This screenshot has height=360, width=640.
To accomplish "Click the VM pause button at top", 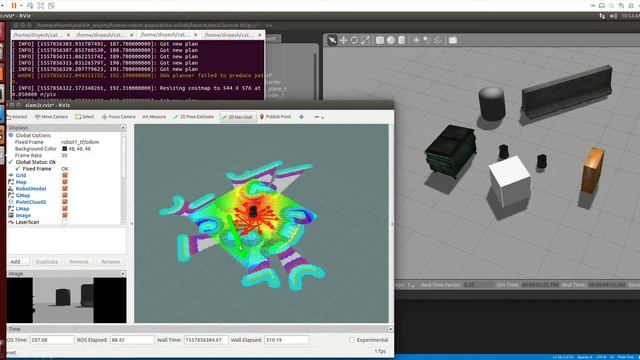I will pyautogui.click(x=14, y=5).
